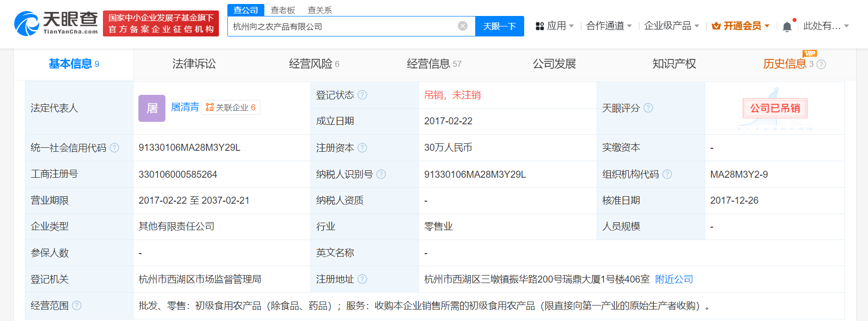Open legal representative 屠清青 link
Viewport: 868px width, 321px height.
185,107
